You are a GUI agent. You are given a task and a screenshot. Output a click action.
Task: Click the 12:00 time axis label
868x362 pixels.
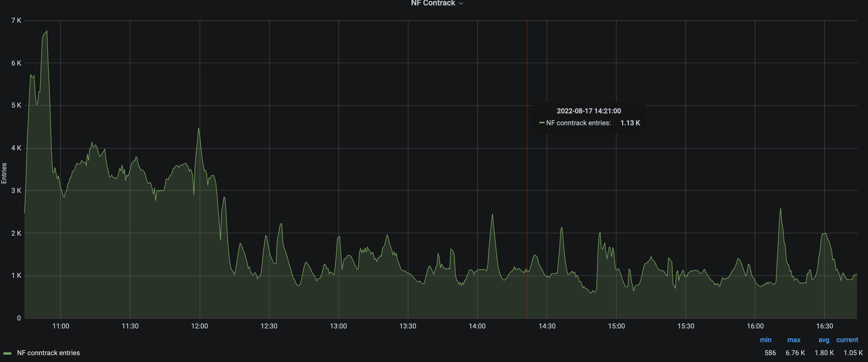pos(199,326)
